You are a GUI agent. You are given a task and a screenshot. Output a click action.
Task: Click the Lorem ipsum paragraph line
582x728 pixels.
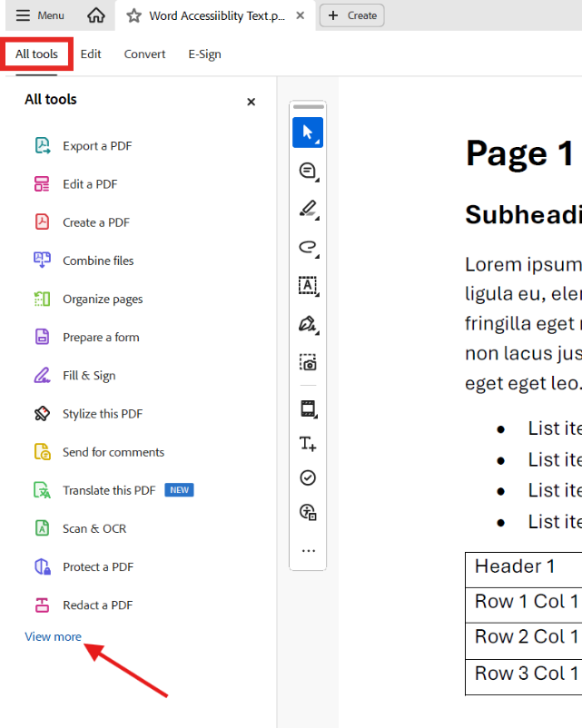click(x=524, y=265)
